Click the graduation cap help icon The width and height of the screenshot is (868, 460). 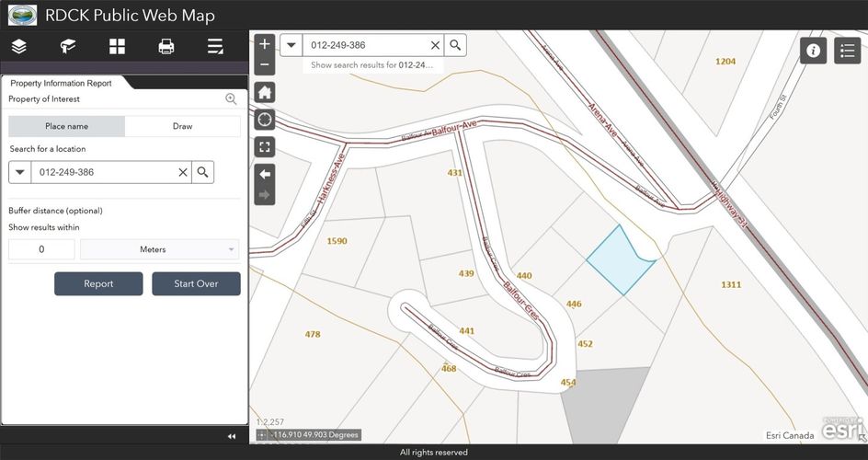coord(68,47)
